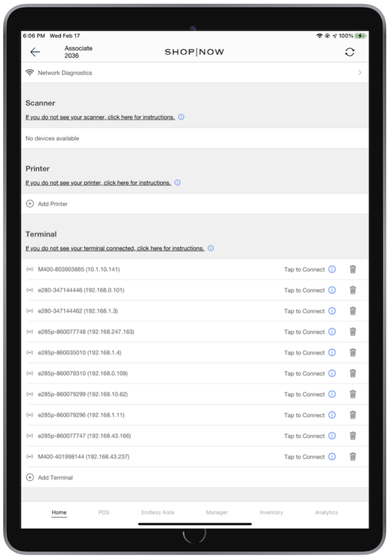Tap to Connect for M400-803903885

click(304, 269)
